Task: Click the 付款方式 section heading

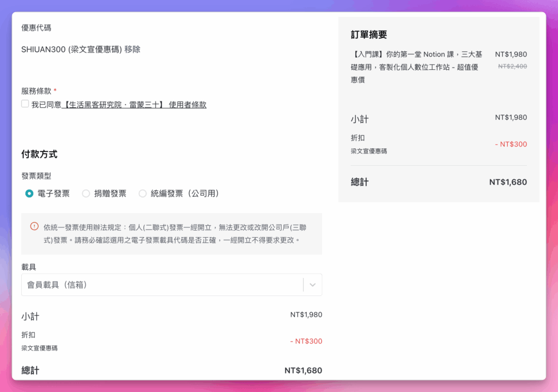Action: pos(39,154)
